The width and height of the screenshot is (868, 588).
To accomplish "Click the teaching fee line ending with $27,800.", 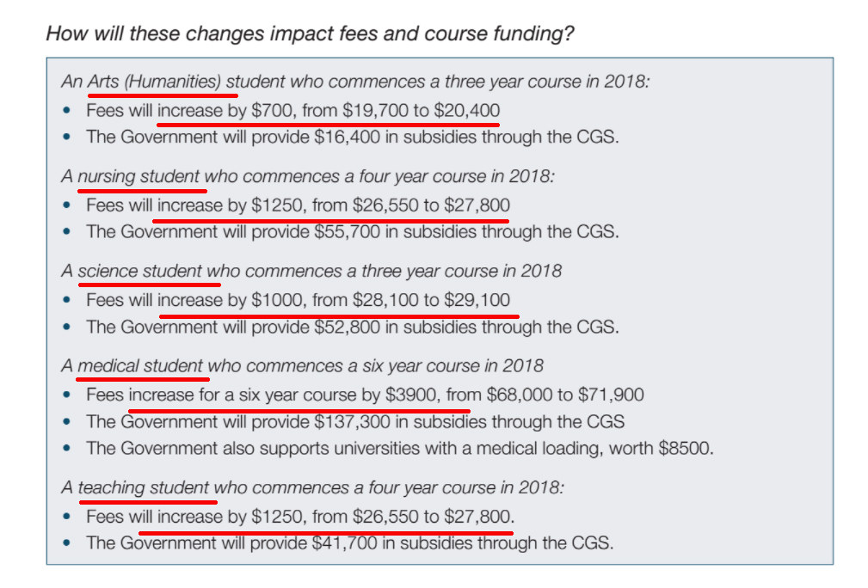I will coord(300,517).
